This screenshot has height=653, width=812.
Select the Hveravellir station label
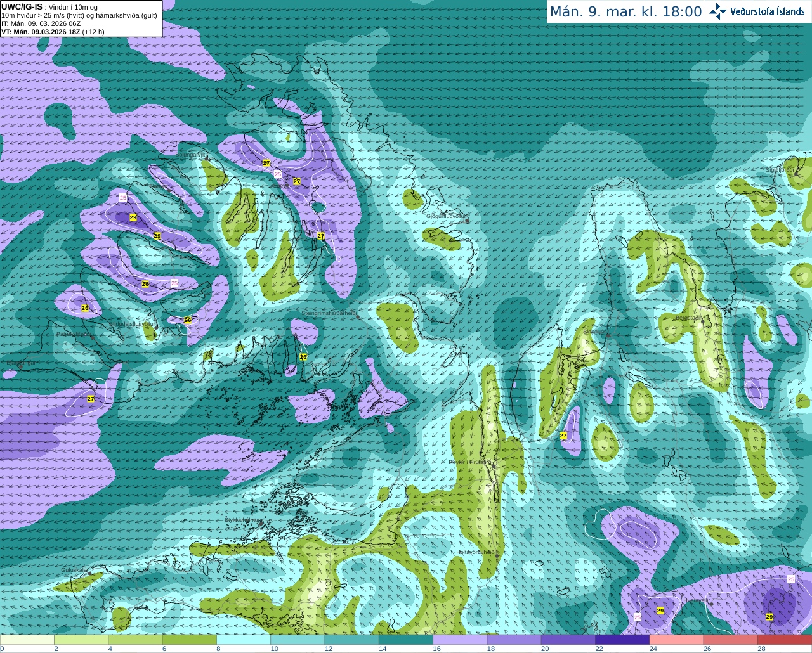point(697,600)
